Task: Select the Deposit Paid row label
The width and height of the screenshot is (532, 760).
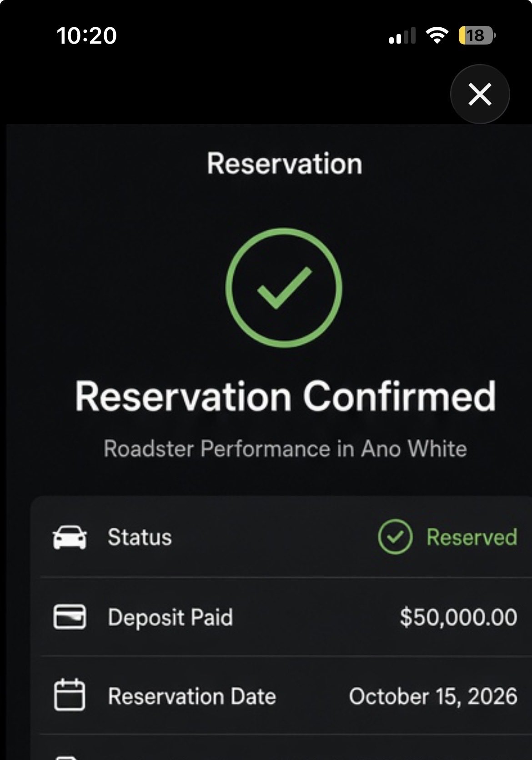Action: tap(170, 617)
